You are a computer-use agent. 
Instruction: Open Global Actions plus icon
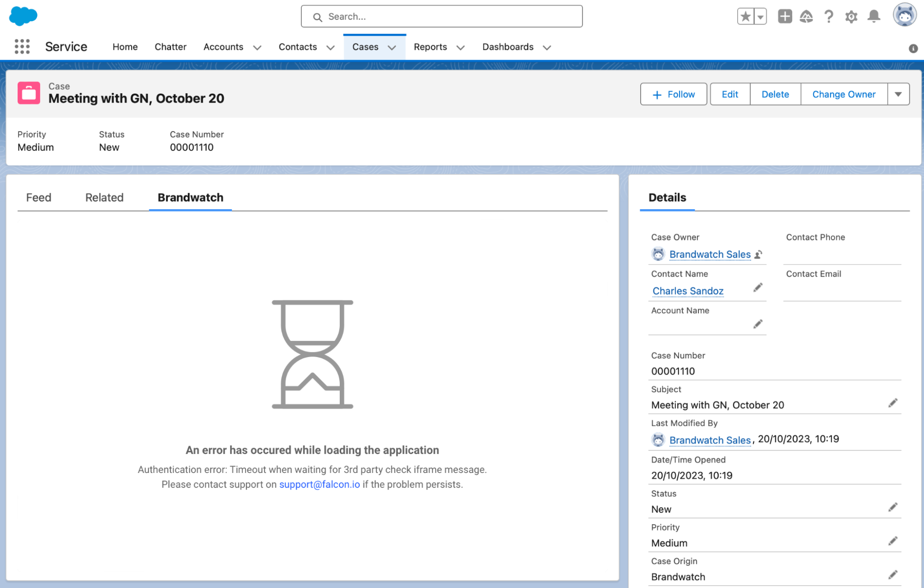pos(784,17)
